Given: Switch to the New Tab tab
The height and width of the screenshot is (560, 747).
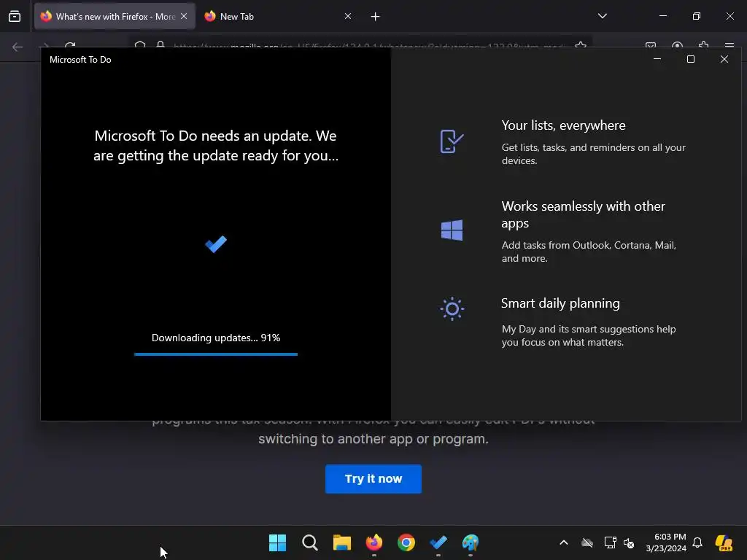Looking at the screenshot, I should tap(278, 16).
